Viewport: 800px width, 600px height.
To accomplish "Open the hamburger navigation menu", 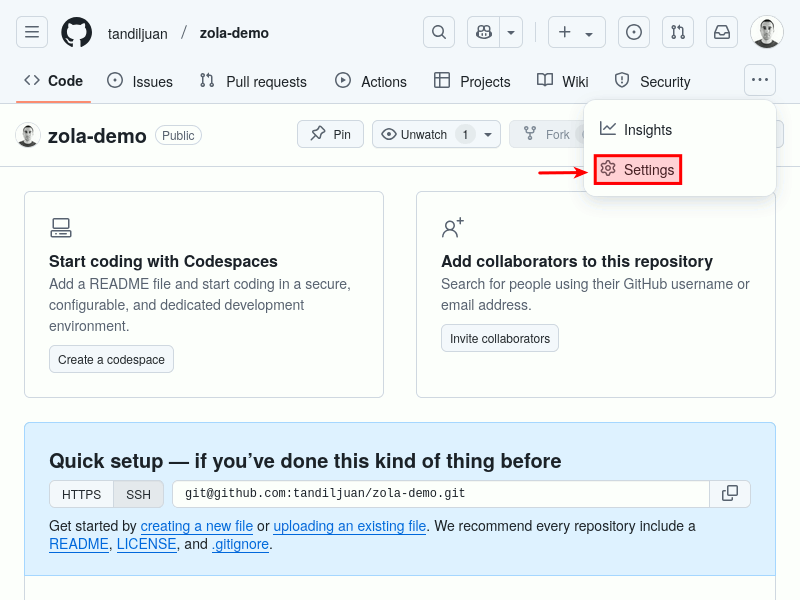I will tap(32, 32).
